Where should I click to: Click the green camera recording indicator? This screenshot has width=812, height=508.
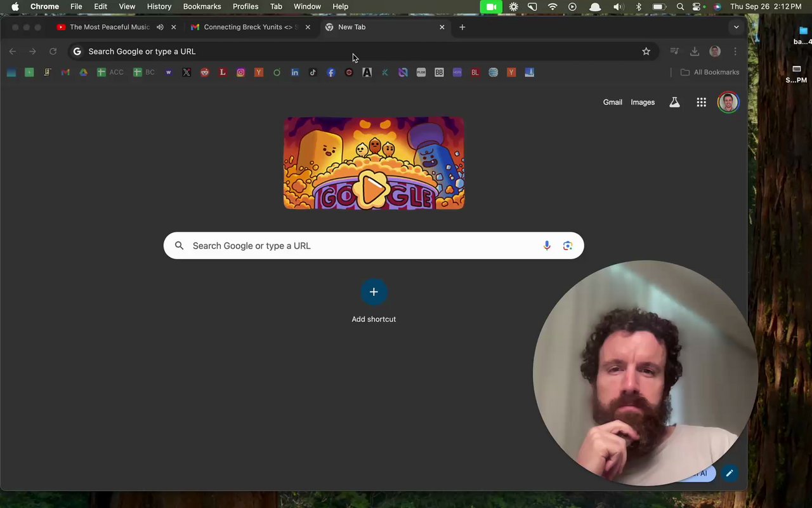pyautogui.click(x=491, y=6)
